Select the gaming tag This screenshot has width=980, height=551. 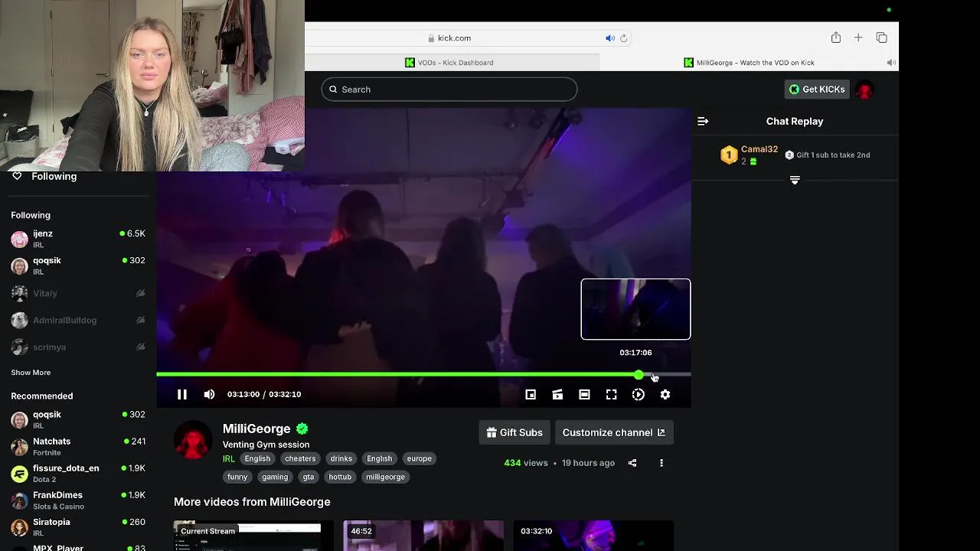[x=275, y=477]
